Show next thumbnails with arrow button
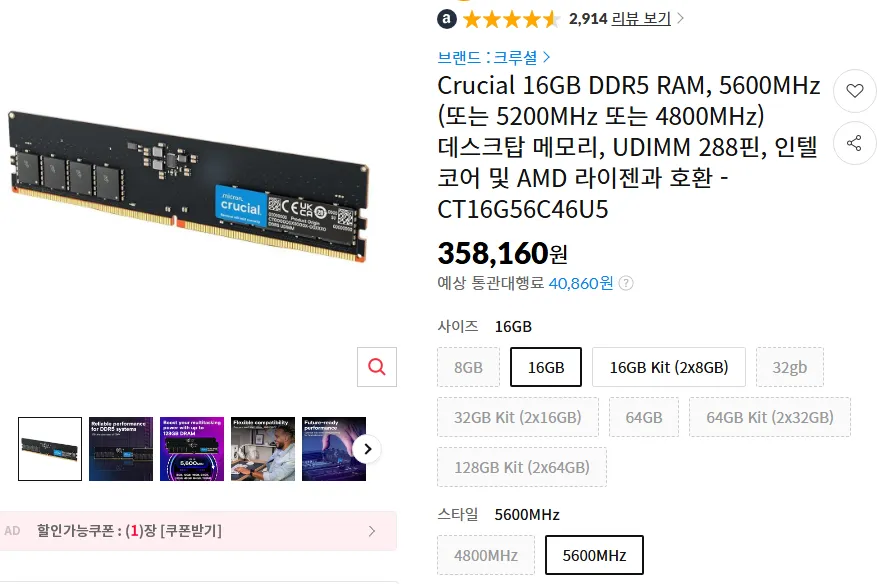Screen dimensions: 877x584 pyautogui.click(x=367, y=449)
